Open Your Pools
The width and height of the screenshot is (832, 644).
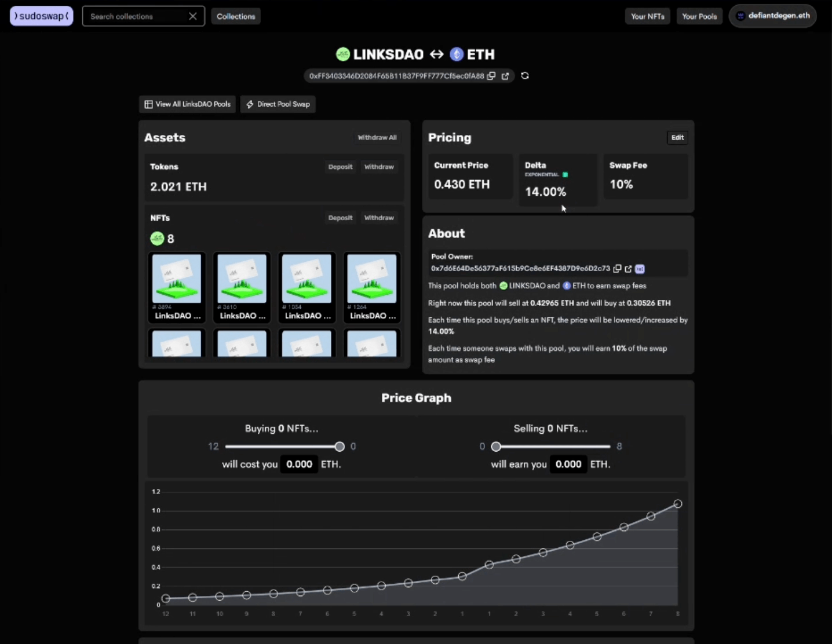[699, 16]
